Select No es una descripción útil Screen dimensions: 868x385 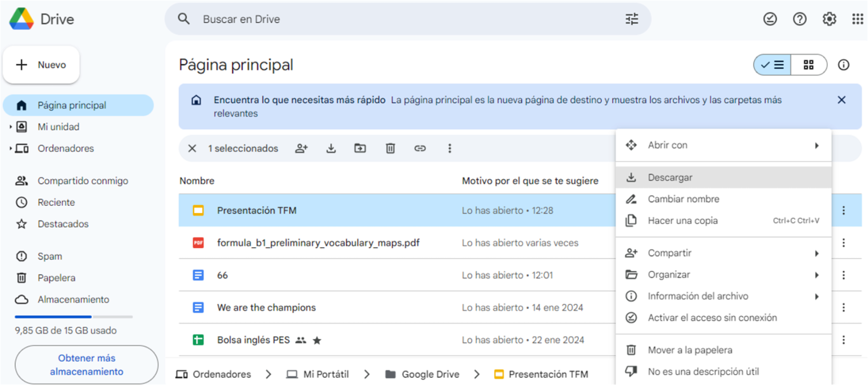724,372
